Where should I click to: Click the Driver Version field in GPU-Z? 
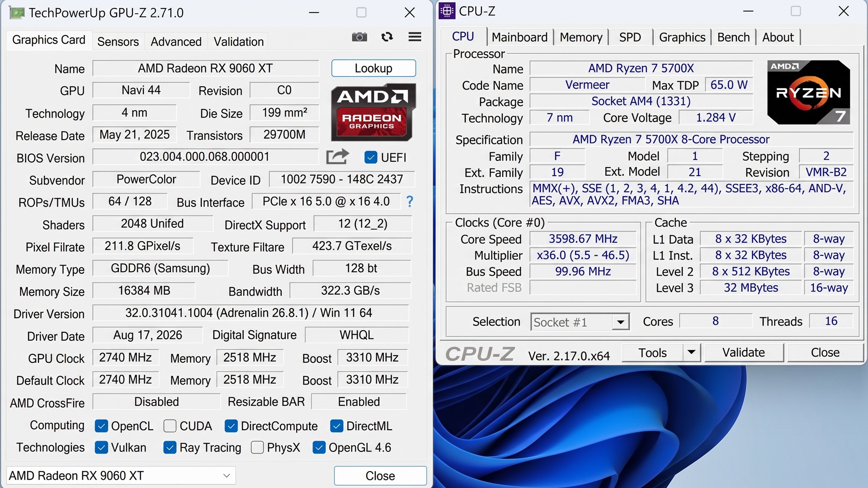pyautogui.click(x=250, y=313)
